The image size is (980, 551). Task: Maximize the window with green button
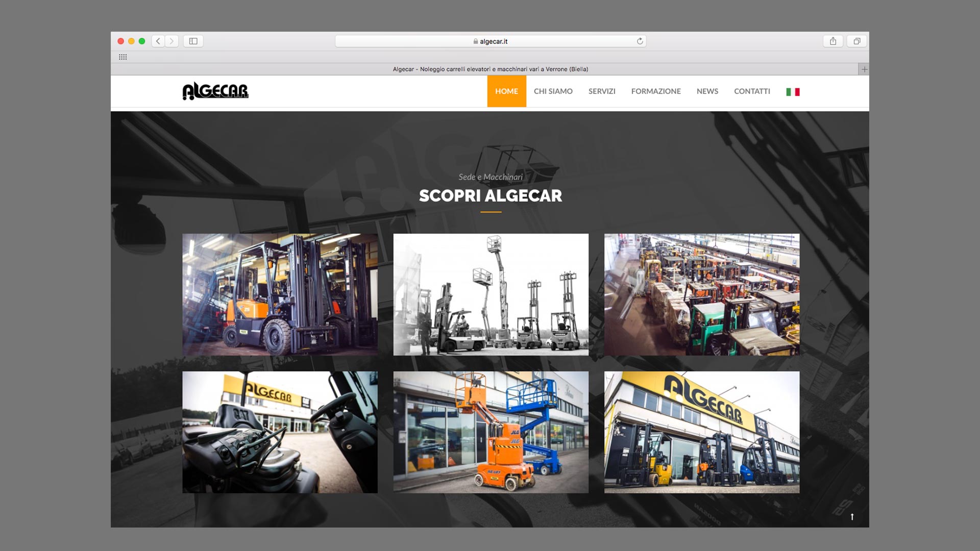pos(142,41)
